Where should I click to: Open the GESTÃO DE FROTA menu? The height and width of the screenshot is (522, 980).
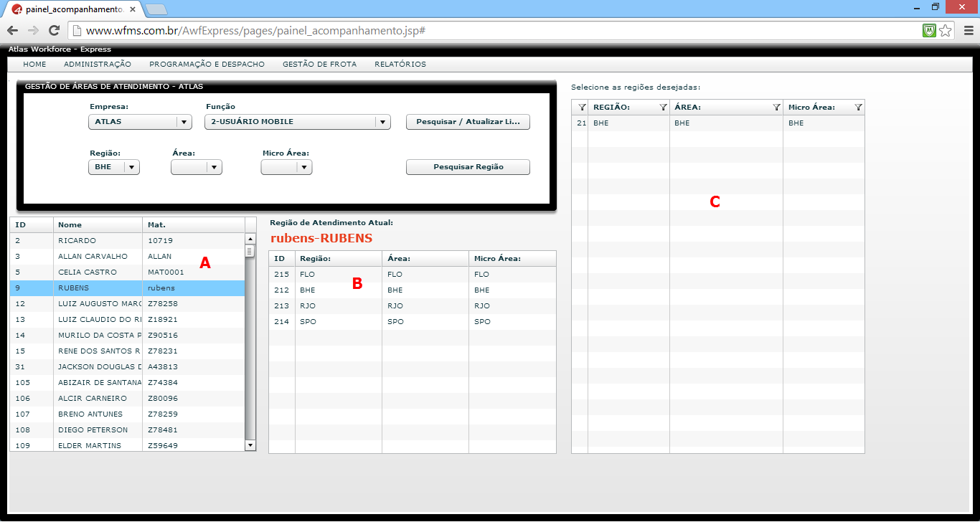(319, 65)
